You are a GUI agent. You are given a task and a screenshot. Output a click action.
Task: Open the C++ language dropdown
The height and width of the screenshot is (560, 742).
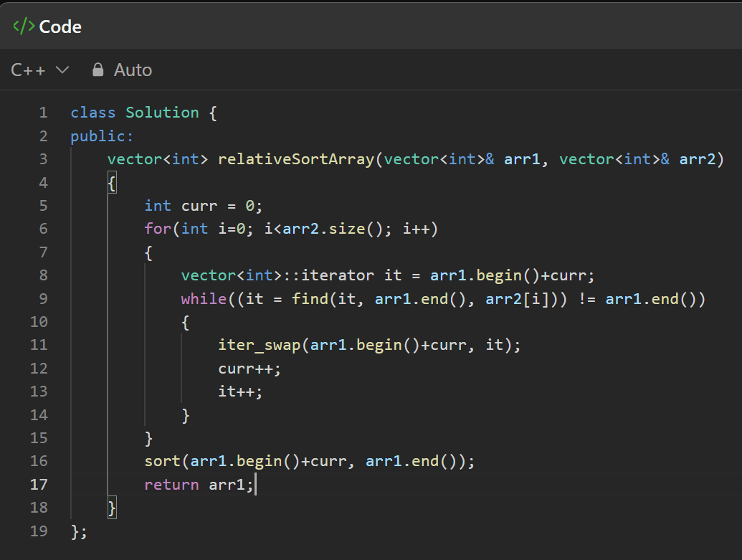39,70
